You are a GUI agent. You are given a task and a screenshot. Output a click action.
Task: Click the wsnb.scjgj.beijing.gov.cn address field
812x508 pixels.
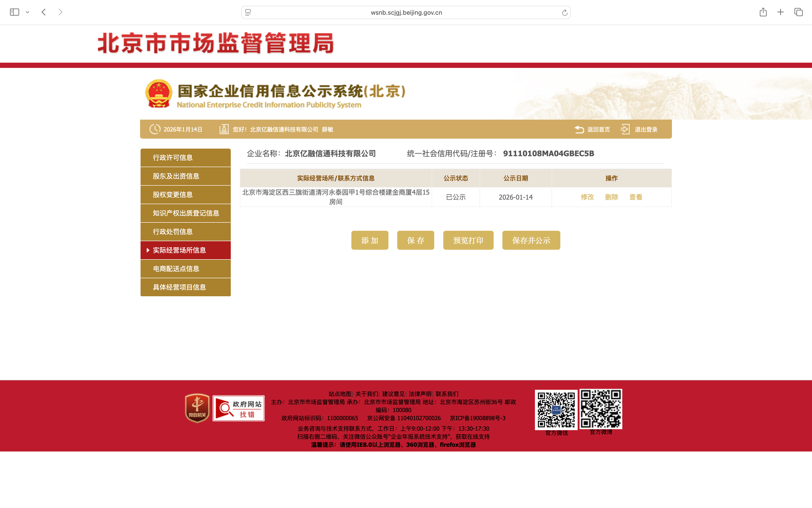pos(406,13)
